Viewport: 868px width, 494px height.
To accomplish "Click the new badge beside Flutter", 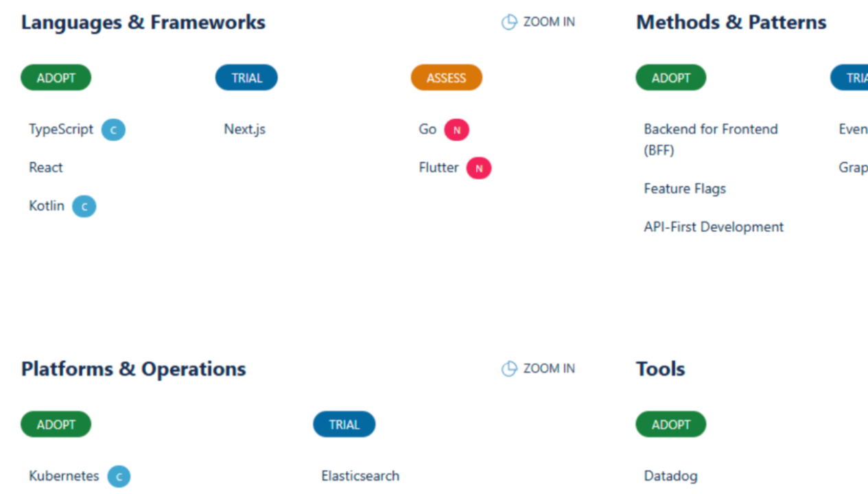I will [479, 168].
